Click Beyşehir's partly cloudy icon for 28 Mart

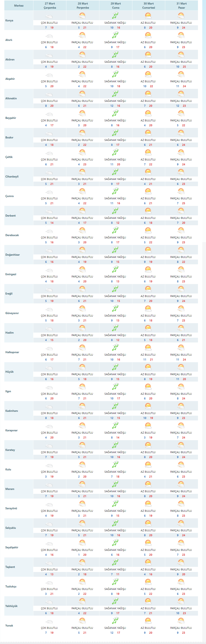point(82,114)
